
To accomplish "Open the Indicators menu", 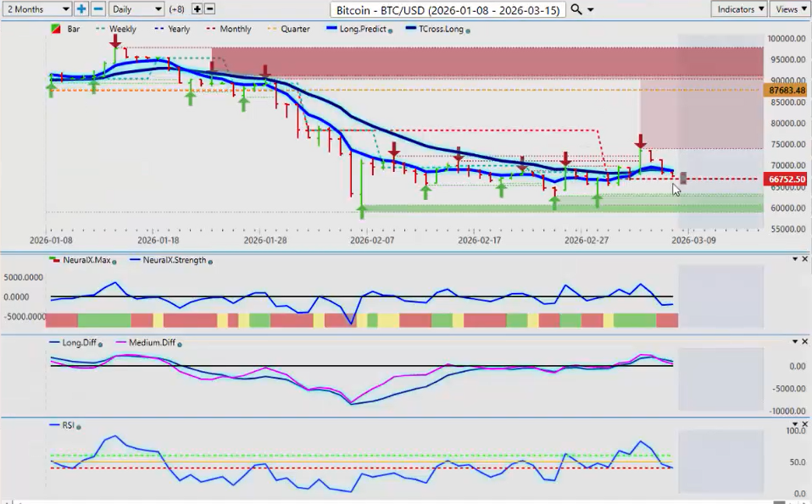I will (738, 8).
